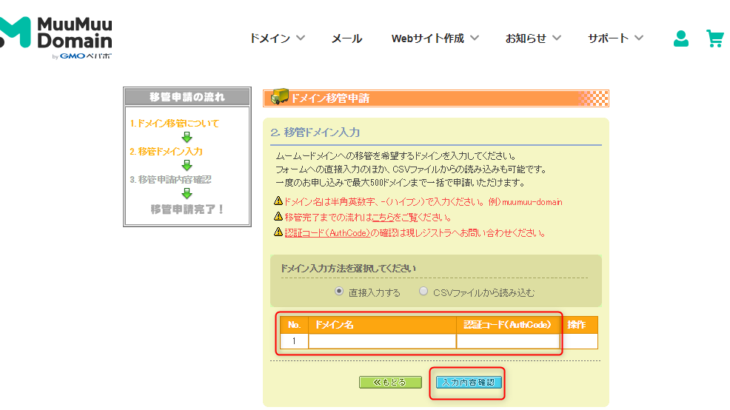This screenshot has width=730, height=410.
Task: Click the green arrow below ドメイン移管について
Action: tap(185, 137)
